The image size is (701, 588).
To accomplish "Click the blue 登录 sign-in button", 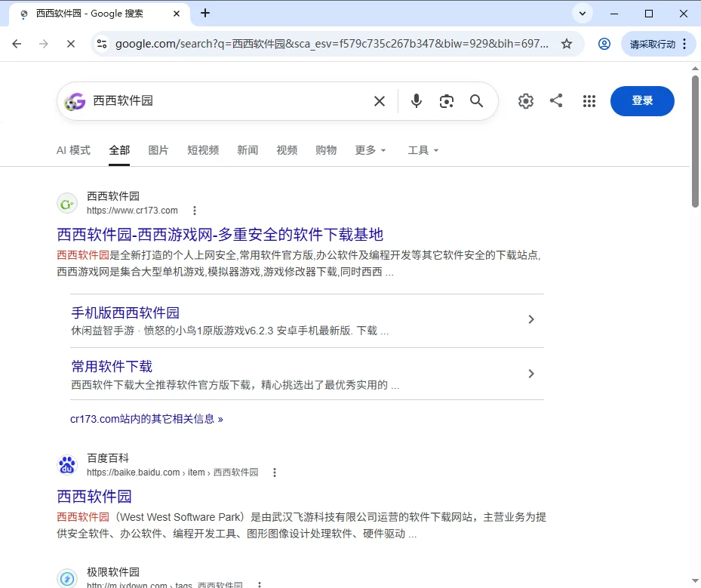I will (642, 101).
